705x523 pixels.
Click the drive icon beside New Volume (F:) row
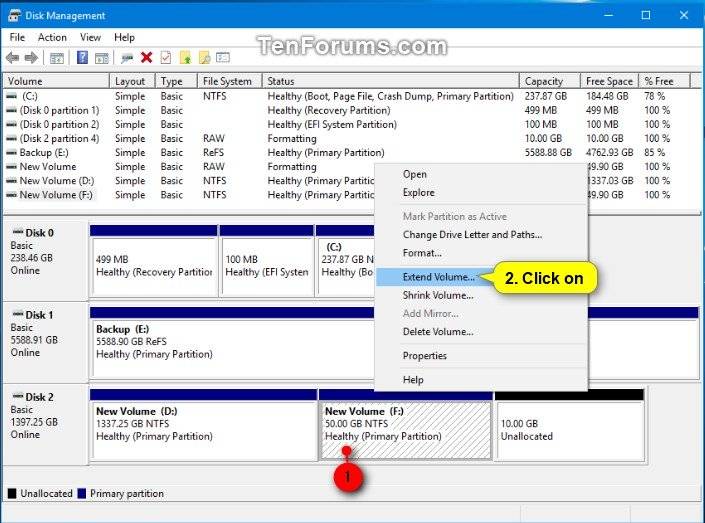tap(12, 195)
